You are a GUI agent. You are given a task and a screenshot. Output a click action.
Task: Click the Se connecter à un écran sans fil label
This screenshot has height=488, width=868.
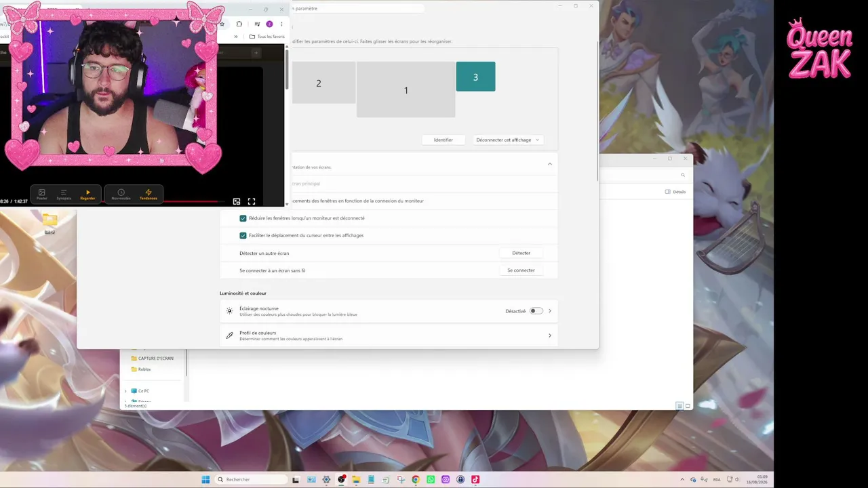[273, 270]
